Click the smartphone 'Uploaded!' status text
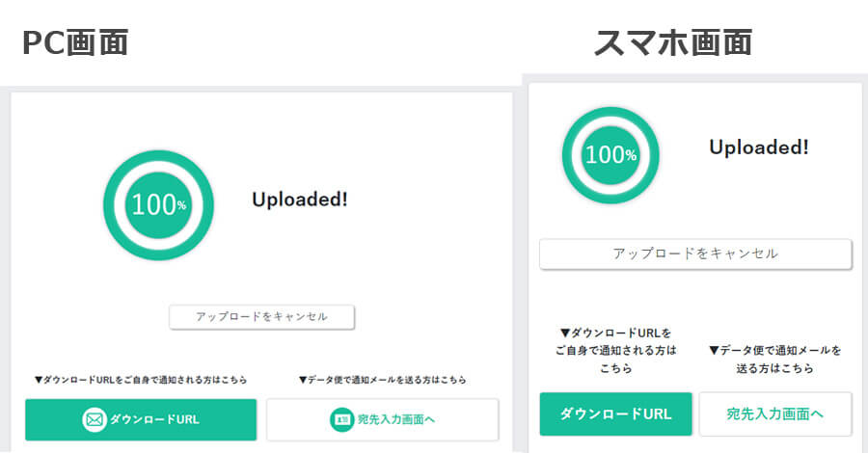The width and height of the screenshot is (868, 453). tap(758, 147)
